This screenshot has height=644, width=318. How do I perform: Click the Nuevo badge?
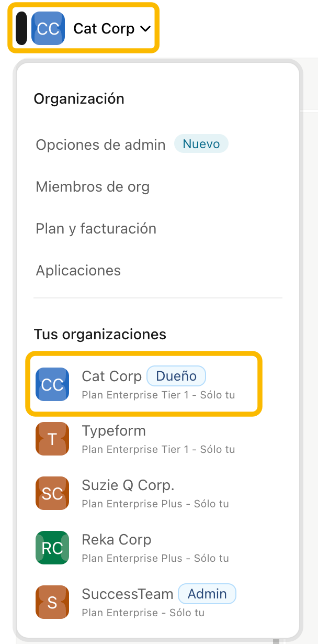pyautogui.click(x=201, y=144)
